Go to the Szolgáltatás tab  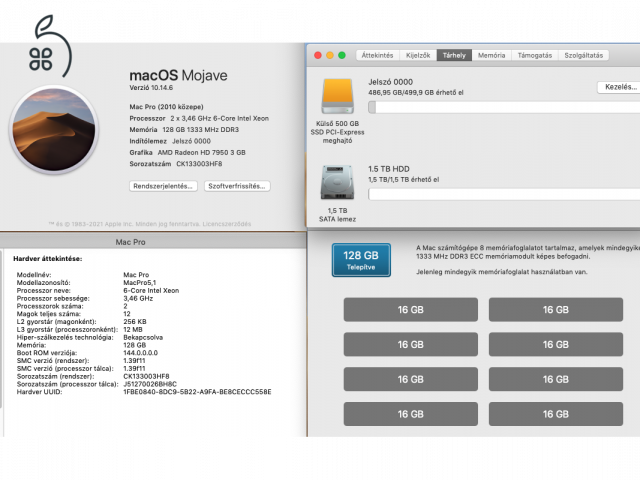pyautogui.click(x=584, y=56)
